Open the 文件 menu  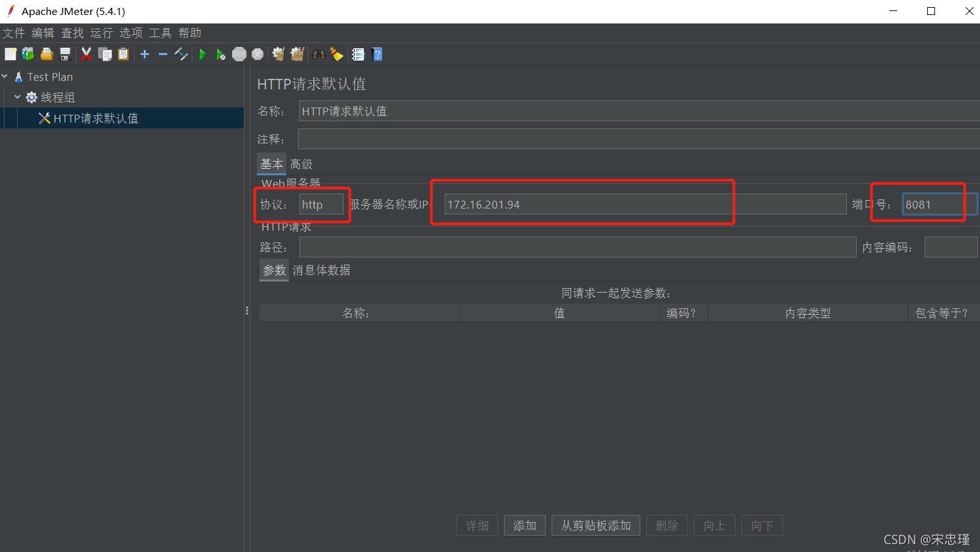click(14, 33)
